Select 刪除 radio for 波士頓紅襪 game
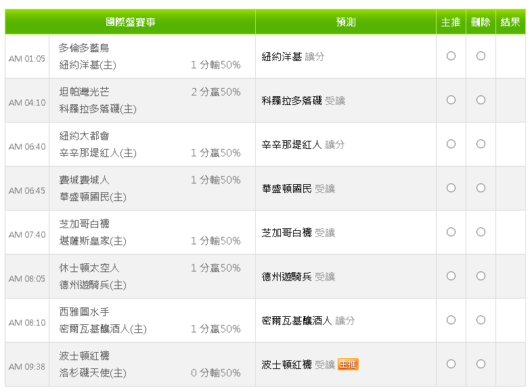The width and height of the screenshot is (532, 392). [481, 364]
